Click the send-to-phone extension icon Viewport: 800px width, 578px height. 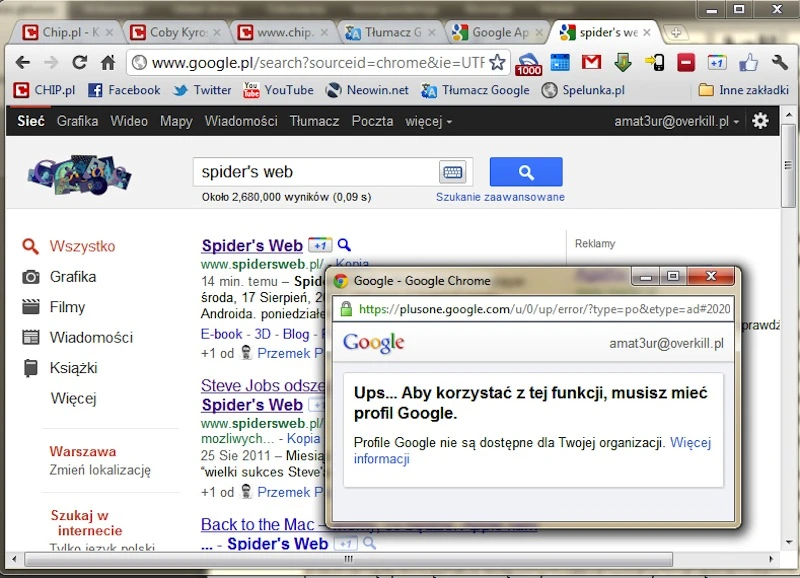(x=655, y=62)
